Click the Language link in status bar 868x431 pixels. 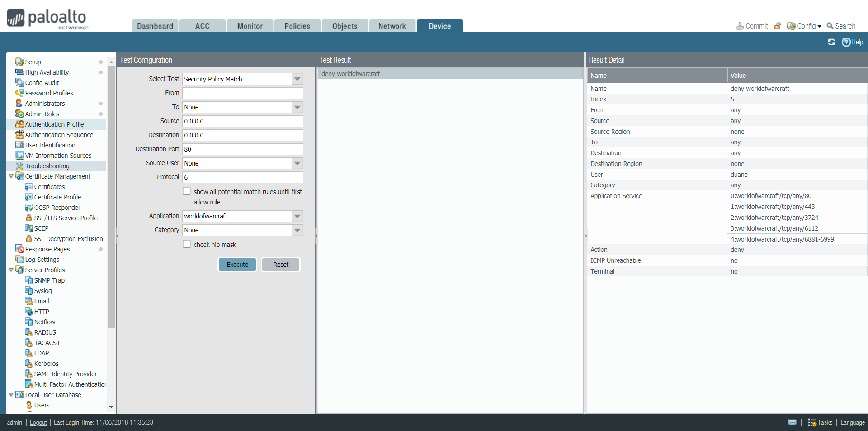coord(853,422)
